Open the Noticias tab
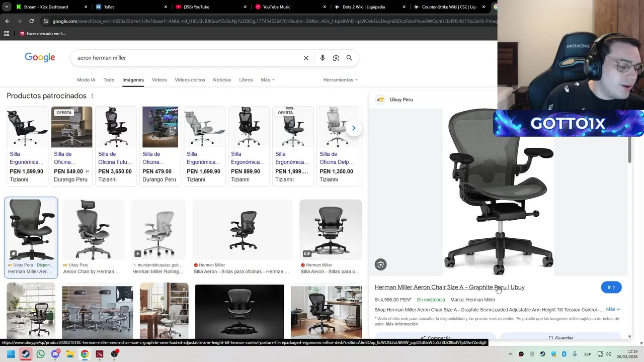The image size is (644, 362). pyautogui.click(x=222, y=80)
